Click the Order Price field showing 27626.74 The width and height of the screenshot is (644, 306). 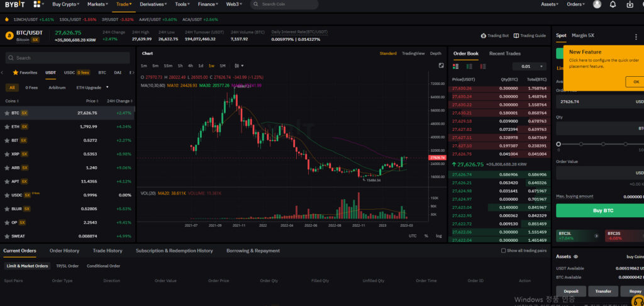600,101
